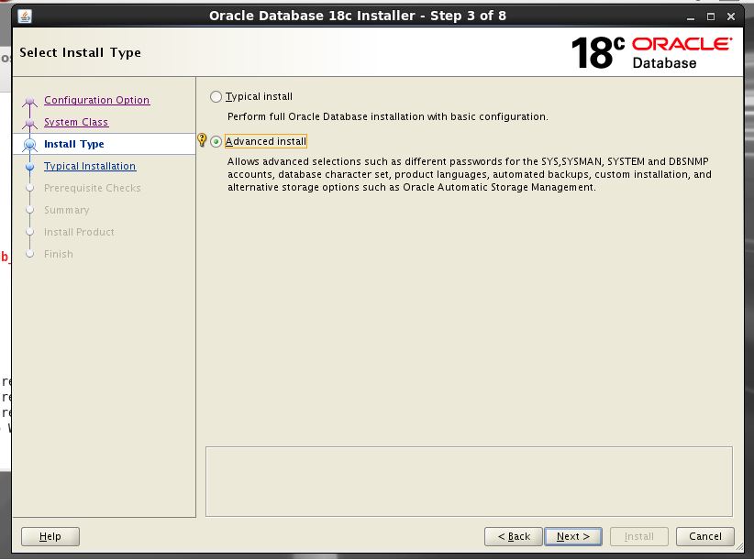Image resolution: width=754 pixels, height=560 pixels.
Task: Close the Oracle installer window
Action: (731, 16)
